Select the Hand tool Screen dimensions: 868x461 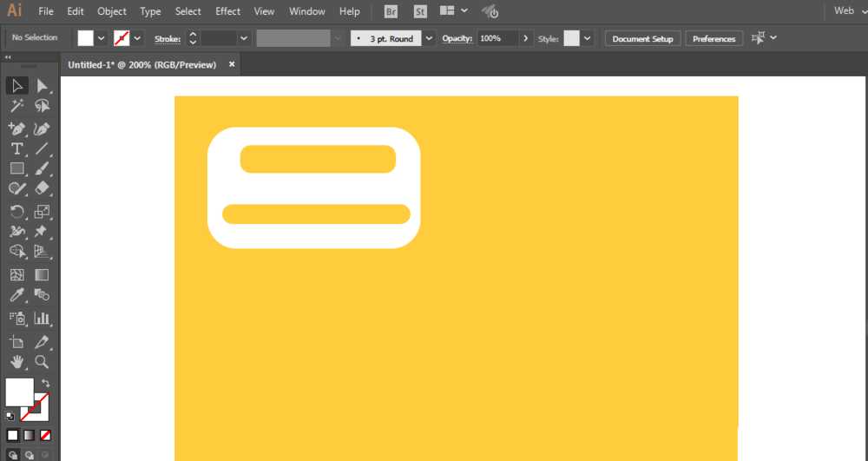[x=16, y=361]
